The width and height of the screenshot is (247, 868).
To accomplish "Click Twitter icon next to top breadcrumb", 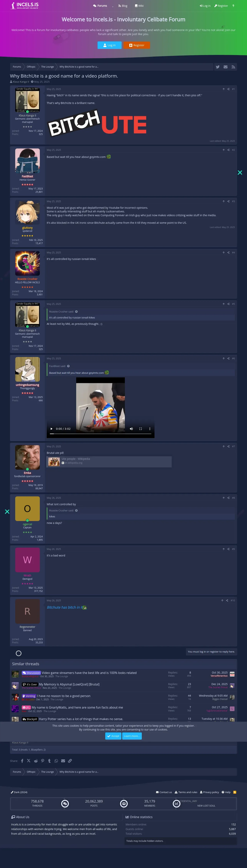I will point(218,67).
